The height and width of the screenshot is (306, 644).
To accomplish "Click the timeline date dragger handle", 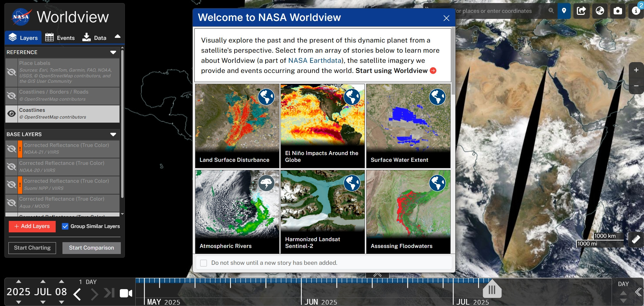I will point(492,289).
